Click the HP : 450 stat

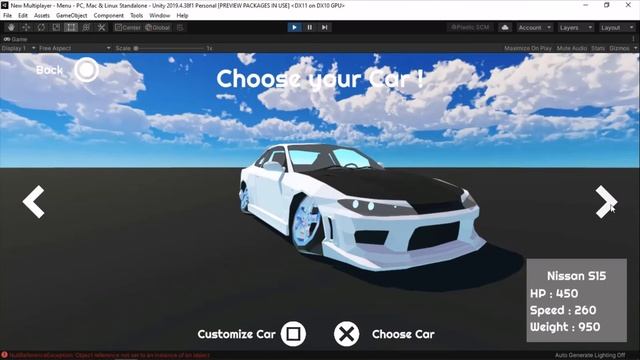(554, 293)
